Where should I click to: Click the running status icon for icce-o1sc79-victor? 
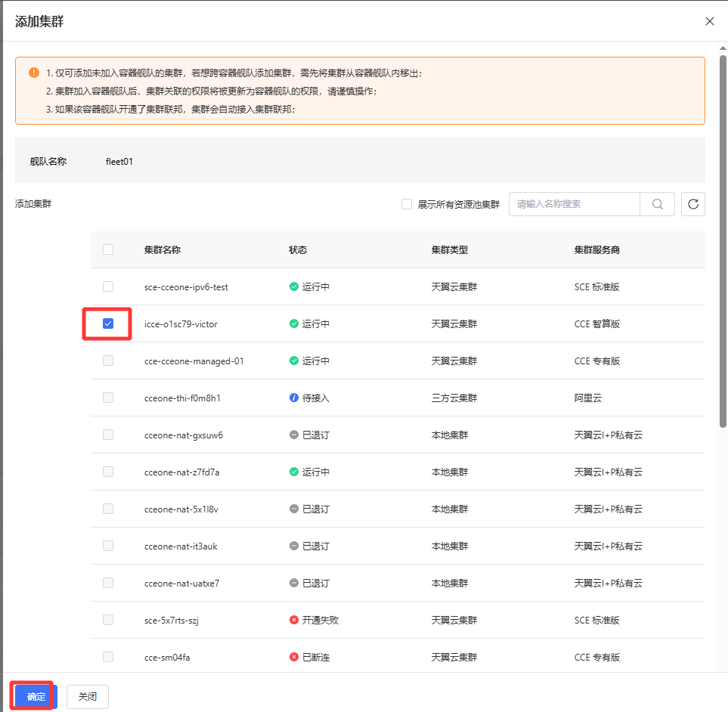[294, 323]
